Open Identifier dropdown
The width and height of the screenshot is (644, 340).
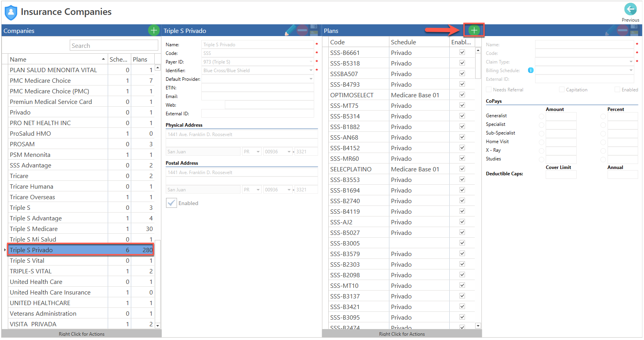pos(311,70)
